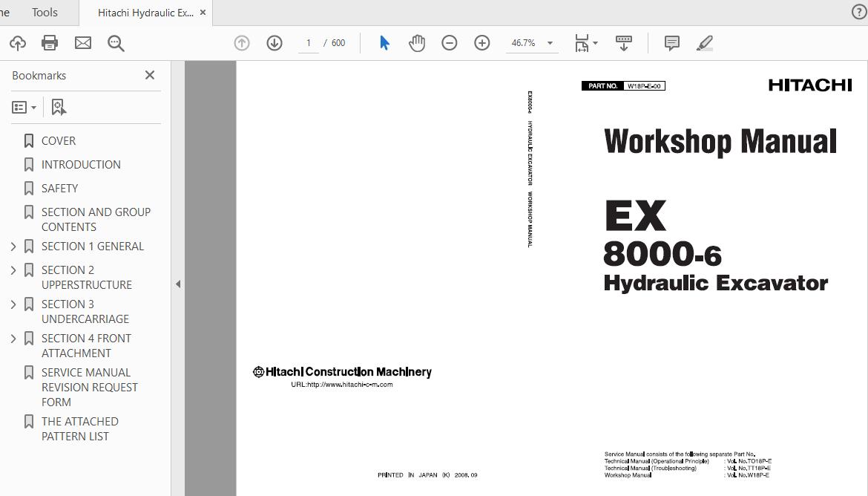Click the Bookmarks panel heading
The height and width of the screenshot is (496, 868).
(39, 76)
